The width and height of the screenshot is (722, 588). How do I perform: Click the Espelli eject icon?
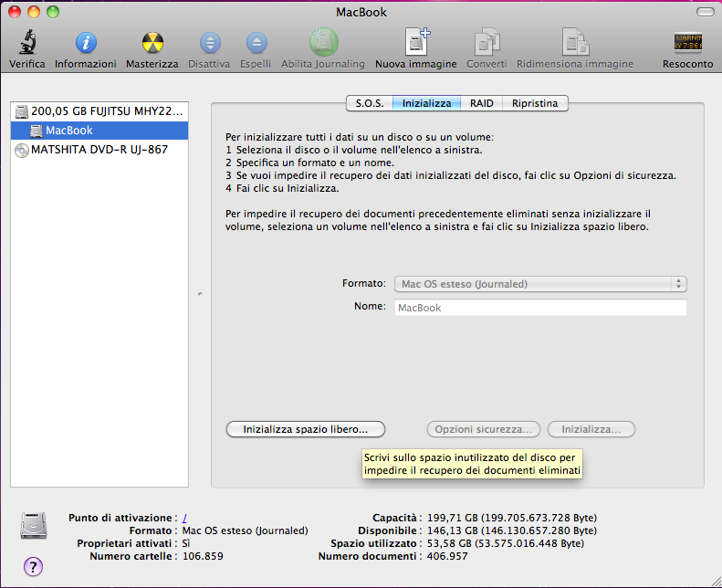click(x=256, y=43)
